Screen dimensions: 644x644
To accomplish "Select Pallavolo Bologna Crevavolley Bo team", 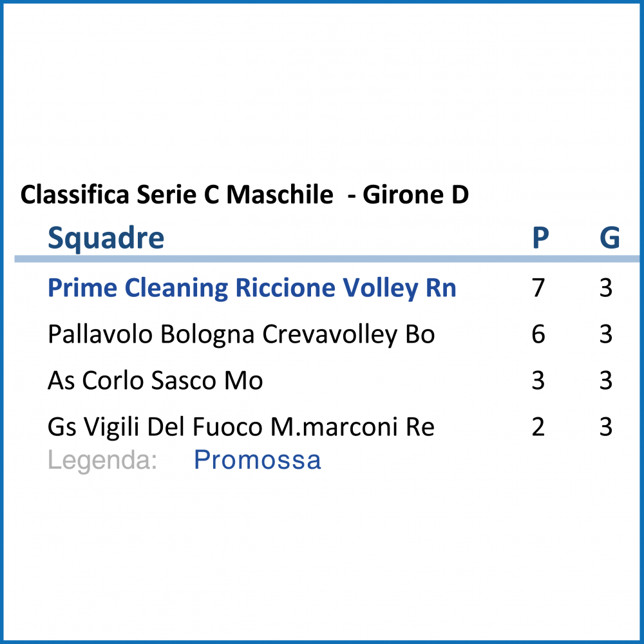I will coord(241,335).
